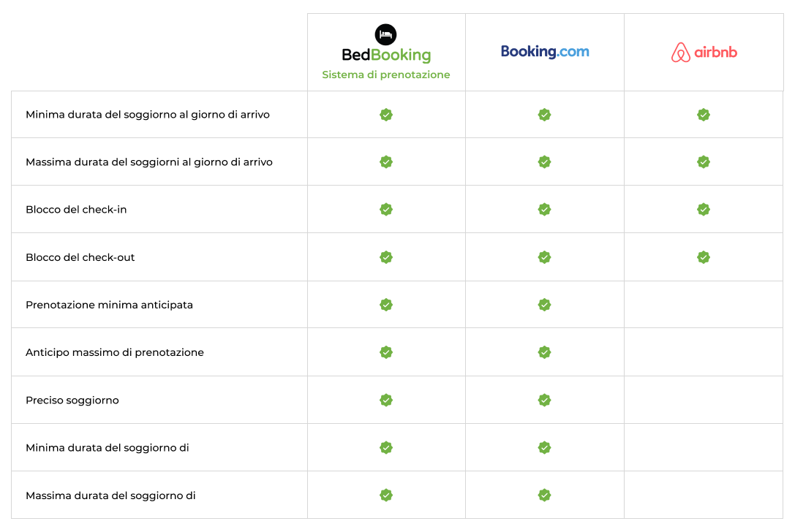795x532 pixels.
Task: Click airbnb checkmark for Minima durata al giorno di arrivo
Action: point(704,115)
